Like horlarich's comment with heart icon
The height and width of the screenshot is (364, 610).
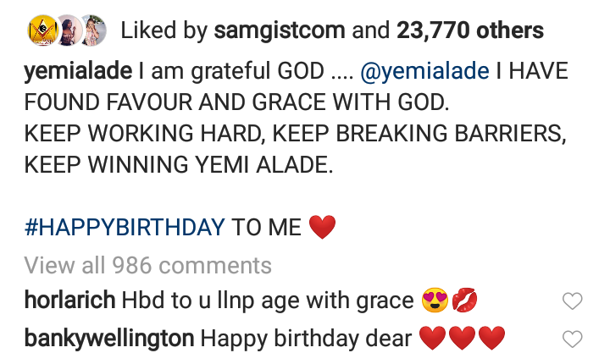click(x=573, y=301)
